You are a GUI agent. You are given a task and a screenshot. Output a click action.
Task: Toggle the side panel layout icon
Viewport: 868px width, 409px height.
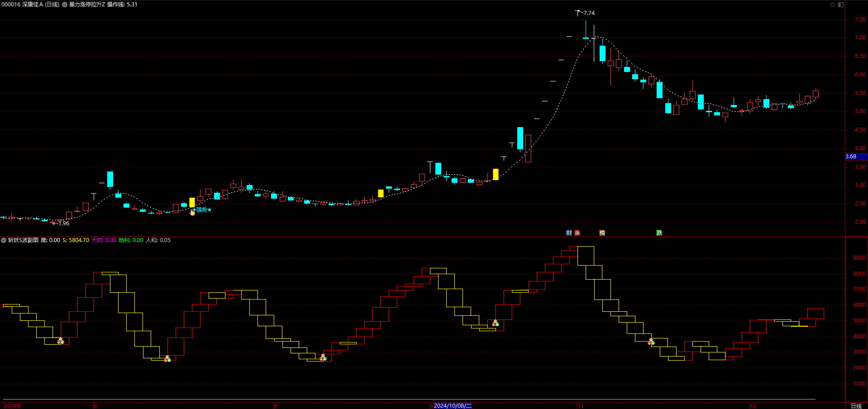pyautogui.click(x=841, y=5)
